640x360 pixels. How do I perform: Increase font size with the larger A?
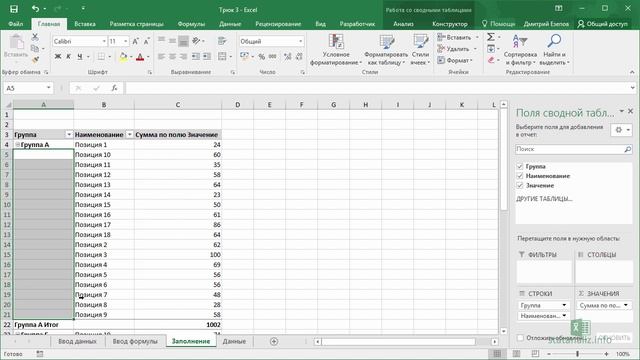tap(136, 41)
